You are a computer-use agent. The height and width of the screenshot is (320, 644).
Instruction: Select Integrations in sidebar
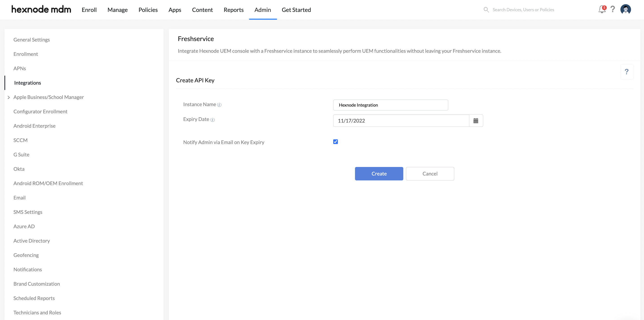pyautogui.click(x=27, y=83)
